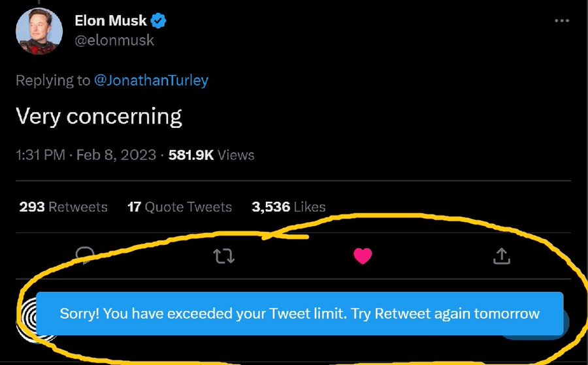This screenshot has height=365, width=588.
Task: Click the reply speech bubble icon
Action: [x=85, y=255]
